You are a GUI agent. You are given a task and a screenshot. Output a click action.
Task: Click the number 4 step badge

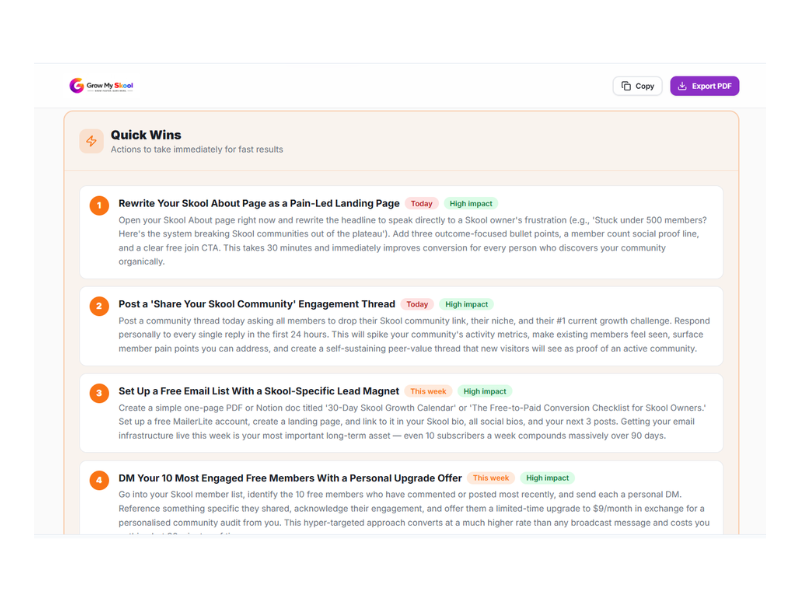click(x=99, y=480)
